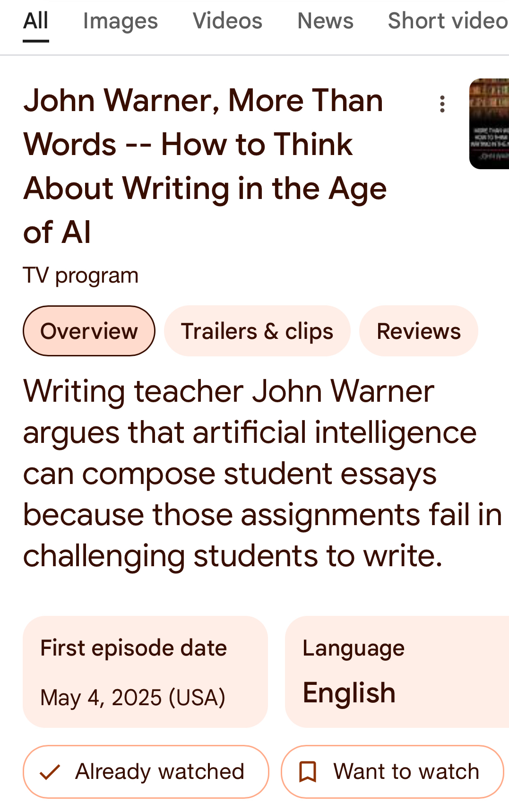Tap the First episode date heading
Image resolution: width=509 pixels, height=812 pixels.
pos(133,648)
